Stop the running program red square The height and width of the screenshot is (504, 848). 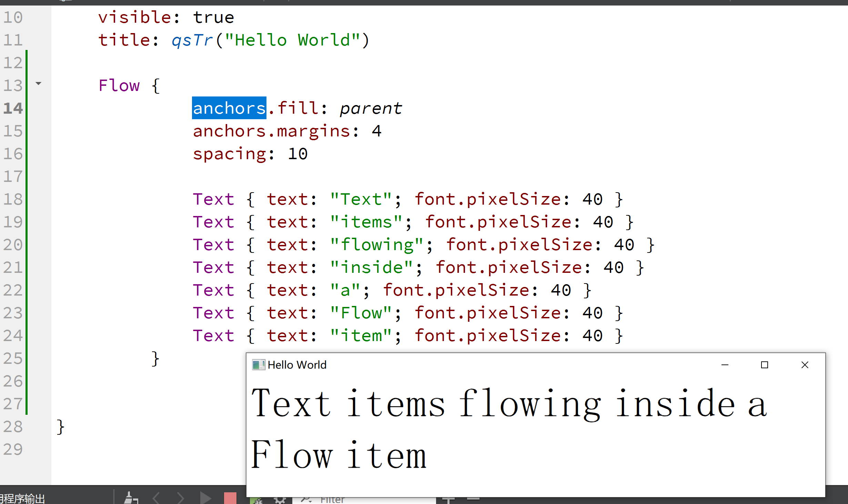tap(230, 498)
